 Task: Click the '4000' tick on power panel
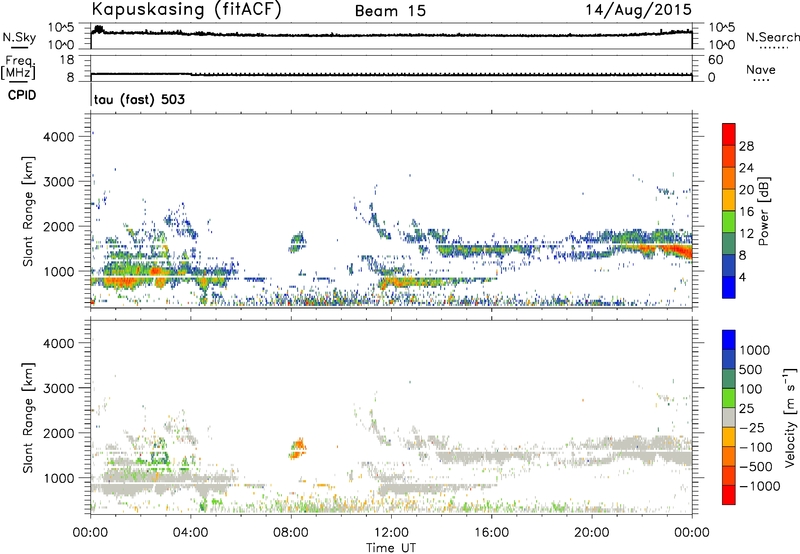point(58,137)
